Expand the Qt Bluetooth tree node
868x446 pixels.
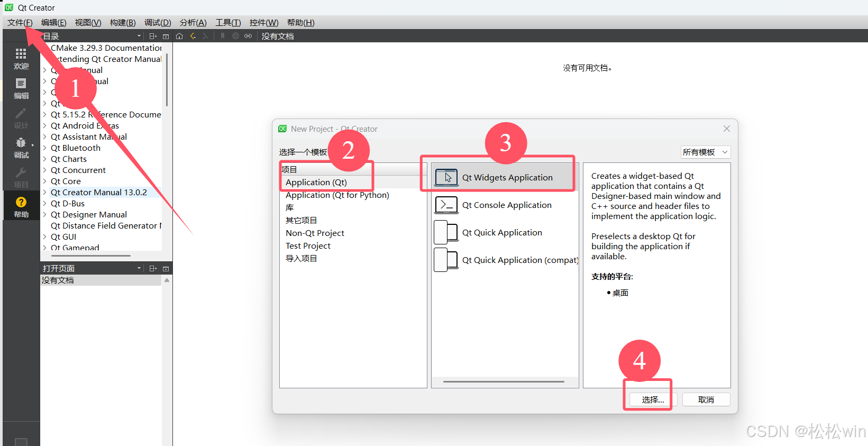pyautogui.click(x=44, y=148)
